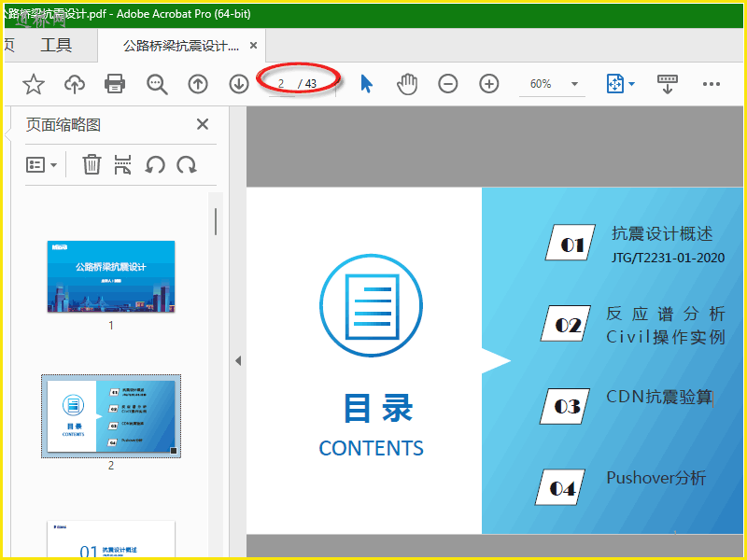Switch to the 工具 tab
The image size is (747, 560).
[56, 46]
